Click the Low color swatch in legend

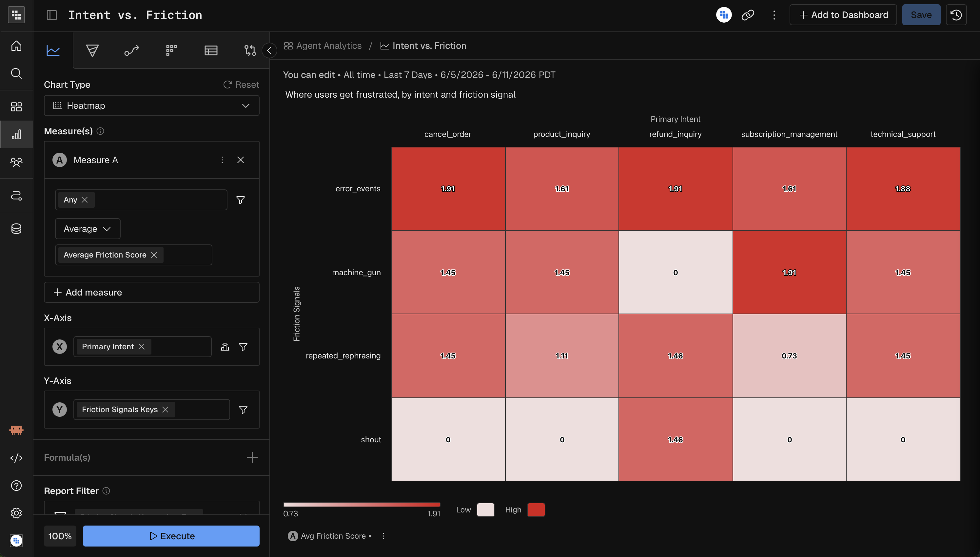click(486, 510)
